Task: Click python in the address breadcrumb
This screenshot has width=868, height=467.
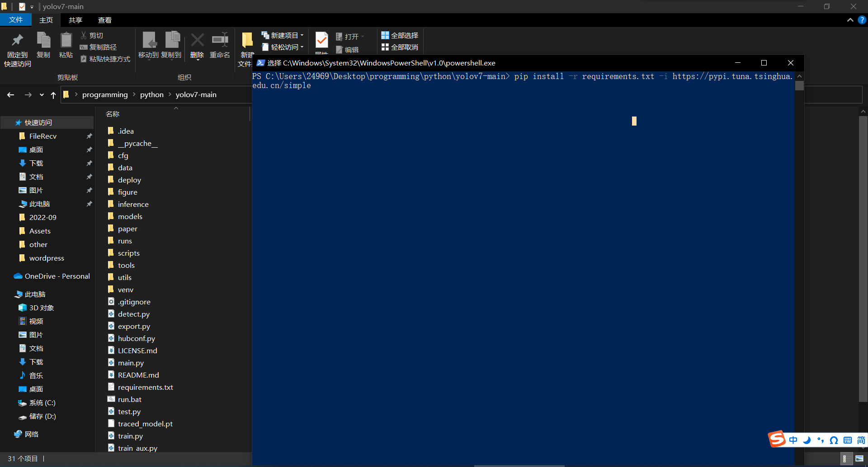Action: coord(151,95)
